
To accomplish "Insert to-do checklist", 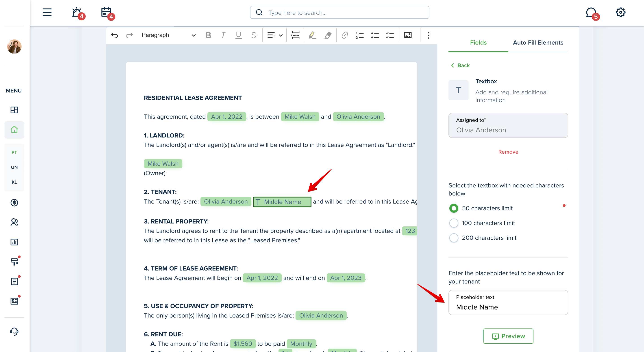I will pos(390,35).
